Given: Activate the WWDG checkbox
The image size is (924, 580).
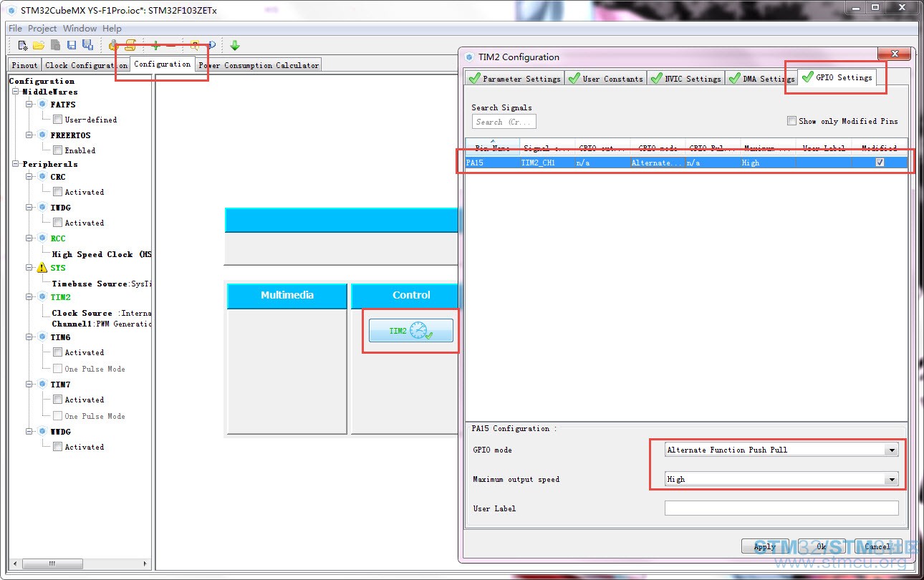Looking at the screenshot, I should coord(57,447).
